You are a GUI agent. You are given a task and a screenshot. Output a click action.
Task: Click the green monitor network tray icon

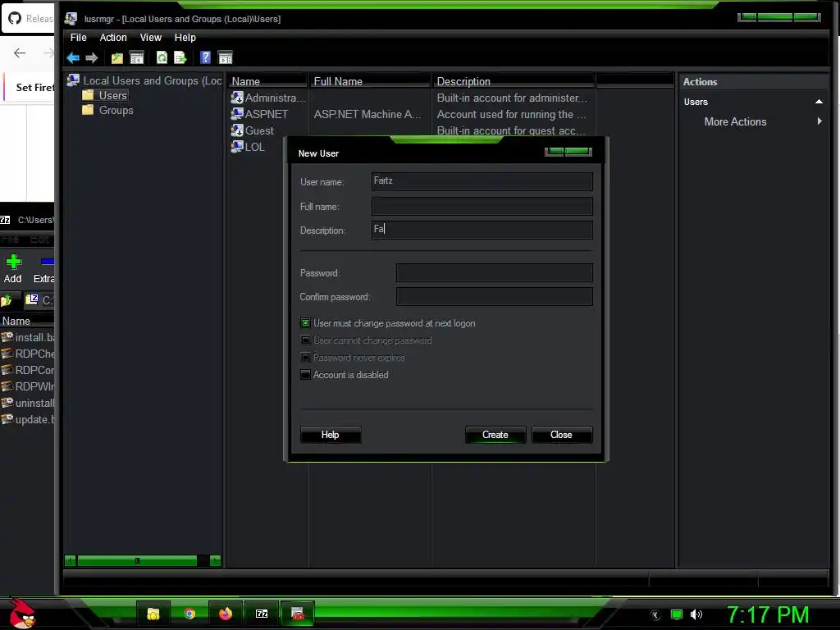pyautogui.click(x=677, y=614)
